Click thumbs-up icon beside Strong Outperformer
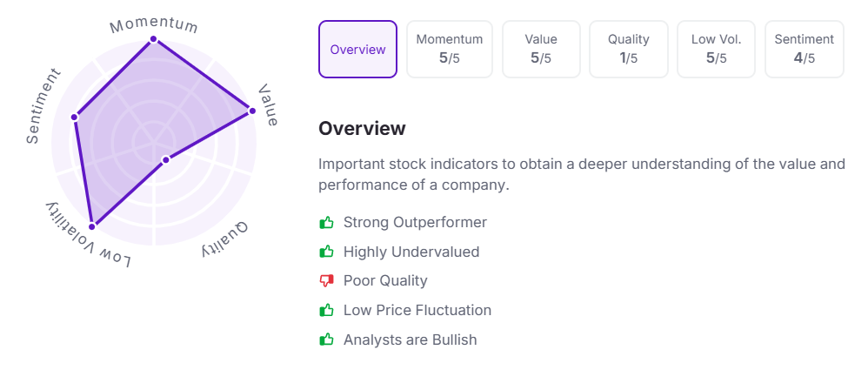868x370 pixels. pyautogui.click(x=327, y=223)
